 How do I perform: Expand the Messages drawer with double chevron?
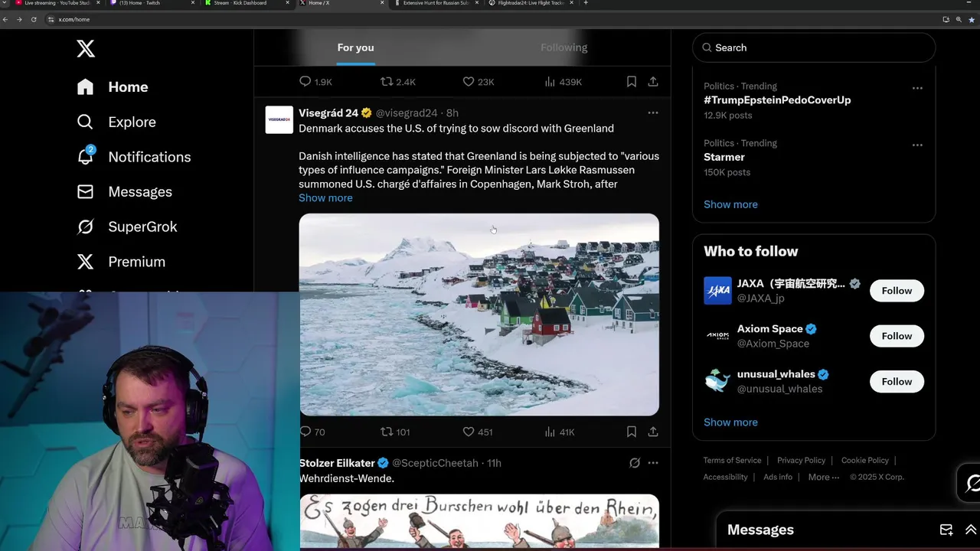tap(971, 530)
